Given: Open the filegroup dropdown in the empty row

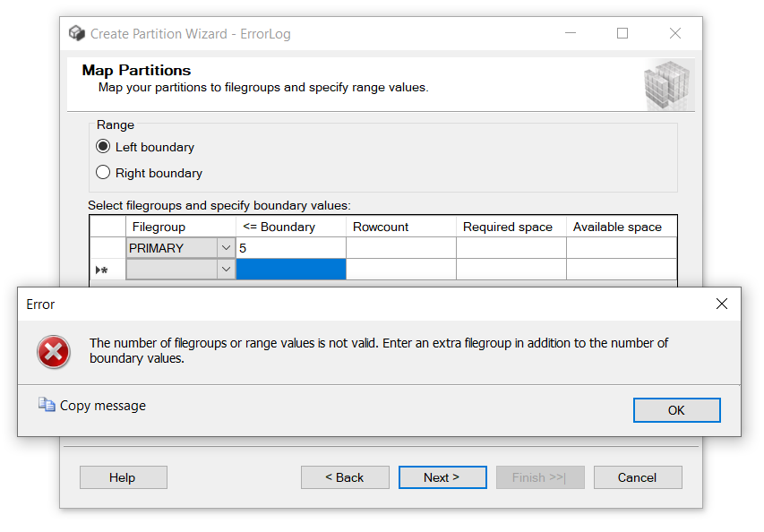Looking at the screenshot, I should coord(225,269).
